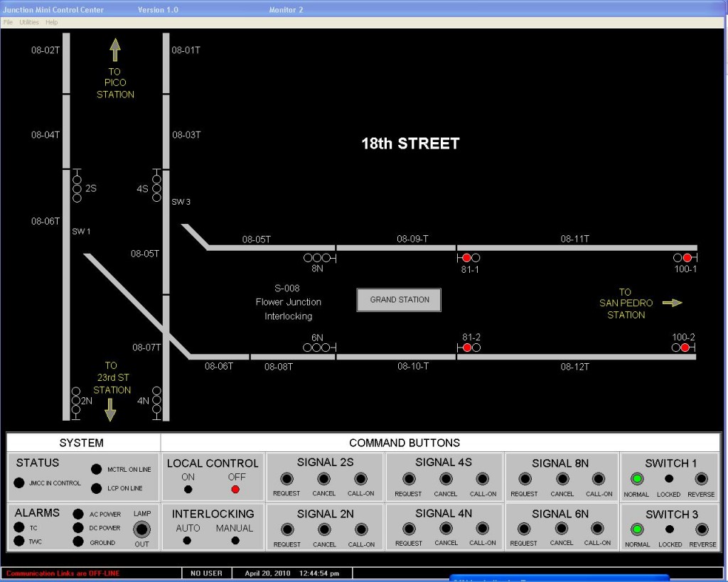The image size is (728, 582).
Task: Click the arrow to San Pedro Station
Action: pos(672,303)
